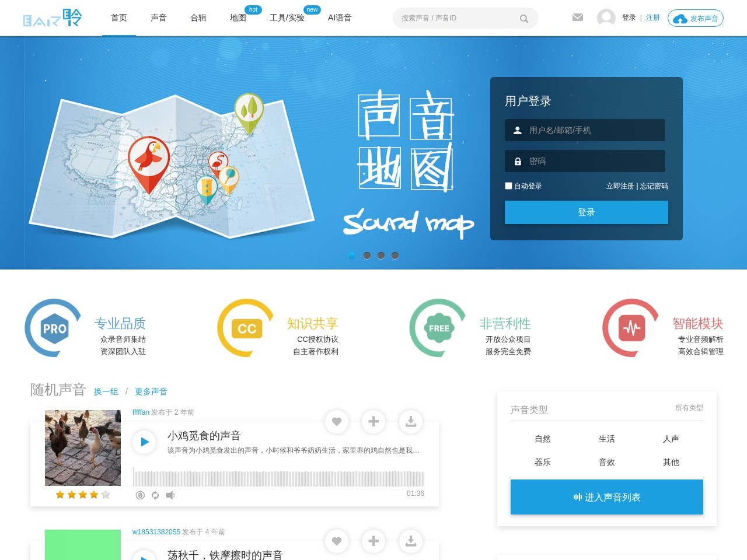Open uploader w18531382055 profile
Screen dimensions: 747x560
pyautogui.click(x=156, y=532)
